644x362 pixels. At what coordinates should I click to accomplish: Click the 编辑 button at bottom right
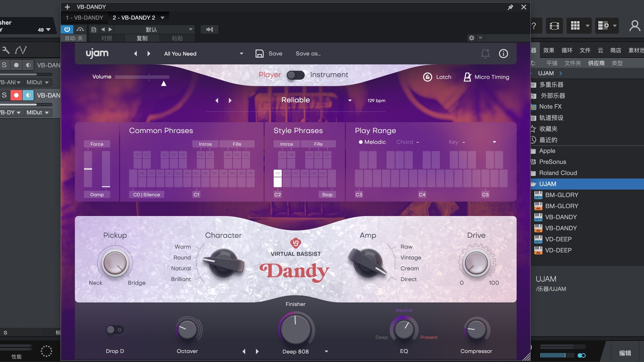(625, 353)
